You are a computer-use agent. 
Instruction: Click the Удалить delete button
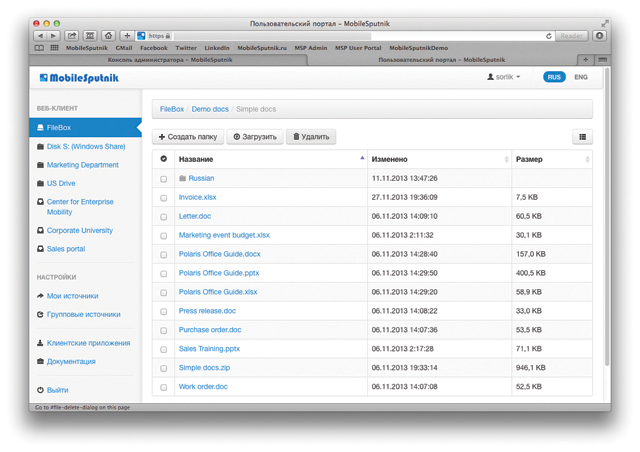(311, 137)
